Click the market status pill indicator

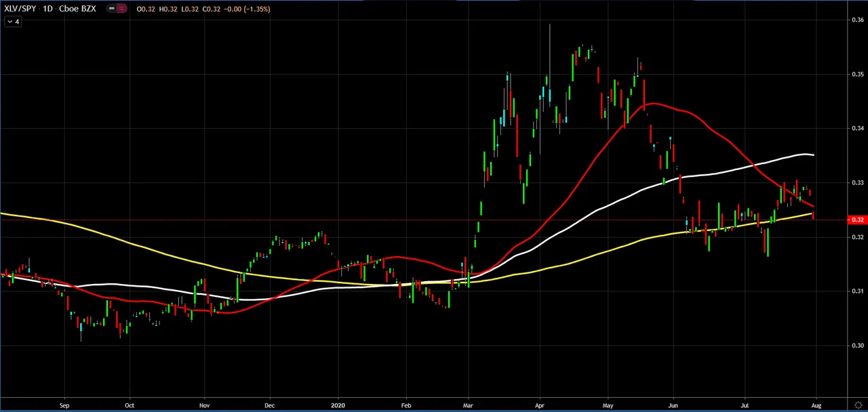pyautogui.click(x=117, y=9)
